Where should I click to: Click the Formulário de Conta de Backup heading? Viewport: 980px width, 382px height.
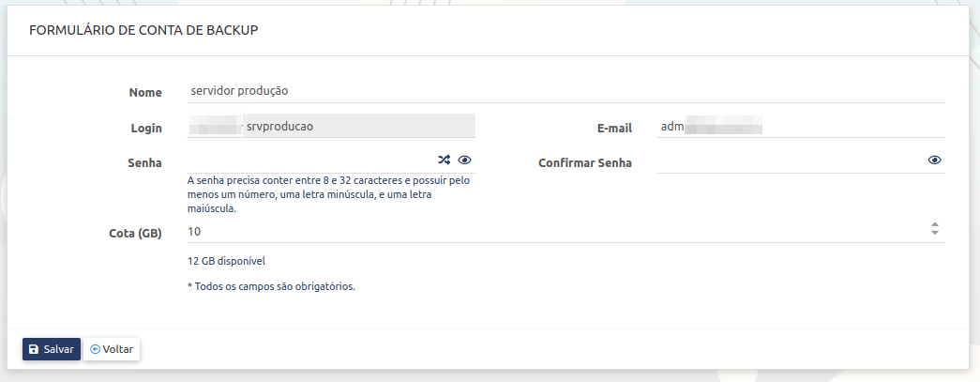143,30
